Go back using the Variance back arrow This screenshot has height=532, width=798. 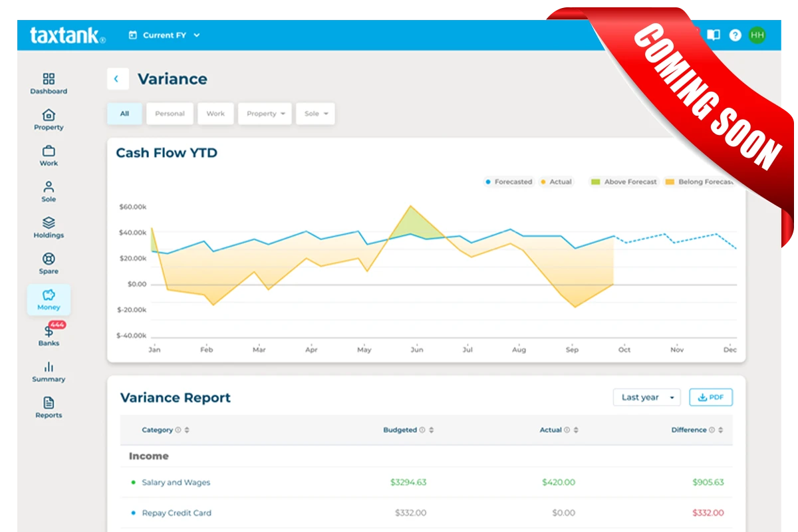[118, 78]
